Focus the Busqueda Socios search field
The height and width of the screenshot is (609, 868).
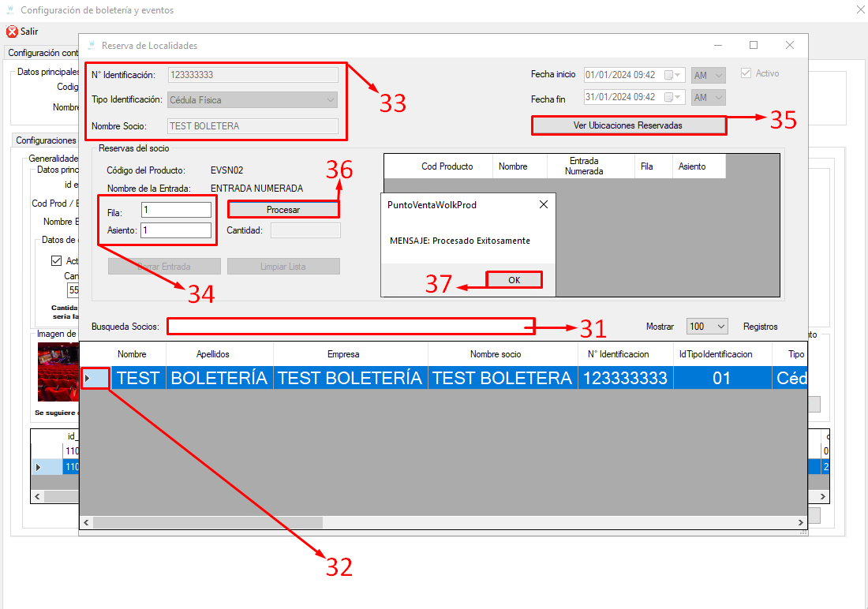[x=351, y=326]
